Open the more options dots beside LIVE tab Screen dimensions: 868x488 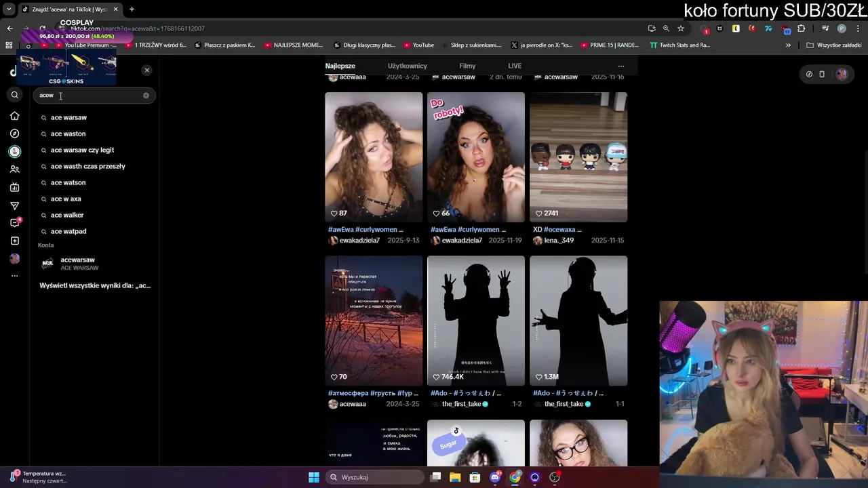620,66
